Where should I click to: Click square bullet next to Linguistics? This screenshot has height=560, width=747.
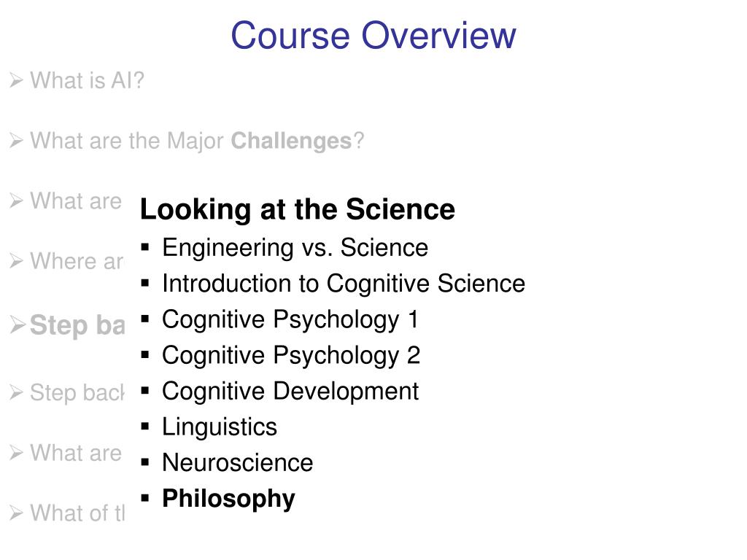click(145, 427)
